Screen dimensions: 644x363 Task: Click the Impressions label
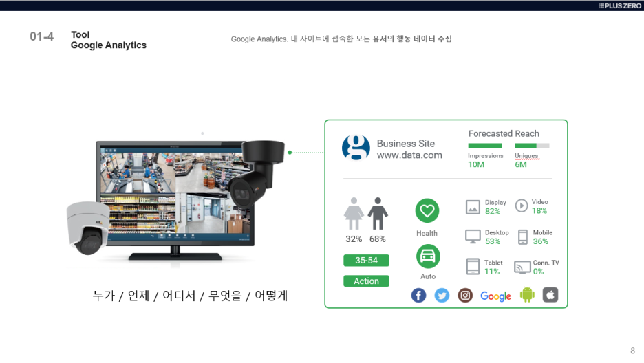(x=486, y=156)
